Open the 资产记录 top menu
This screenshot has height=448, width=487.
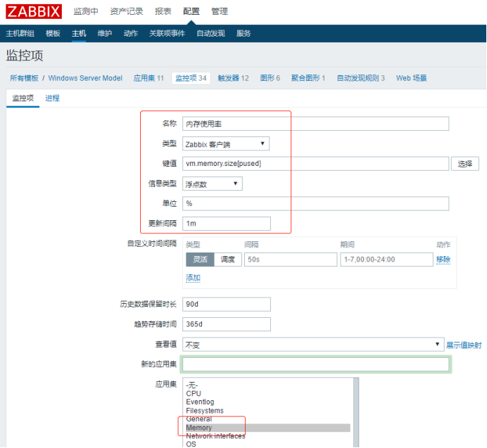[x=127, y=11]
